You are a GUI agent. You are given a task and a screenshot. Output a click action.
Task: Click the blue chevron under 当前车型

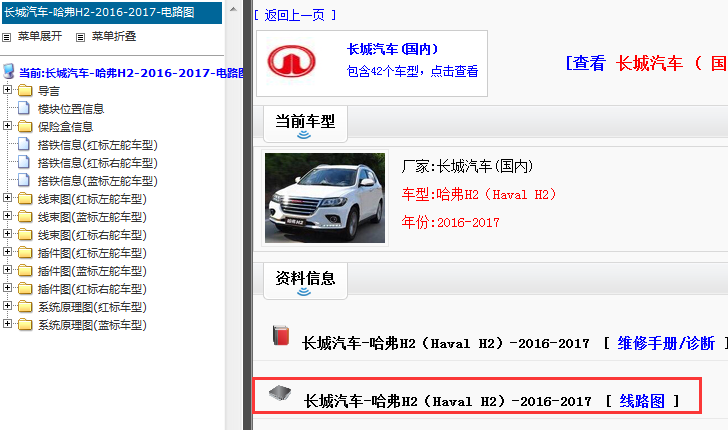coord(304,135)
